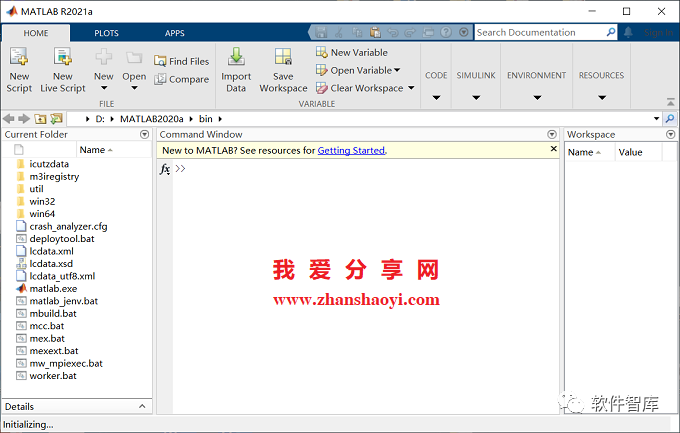
Task: Click the Redo icon in quick access toolbar
Action: (410, 32)
